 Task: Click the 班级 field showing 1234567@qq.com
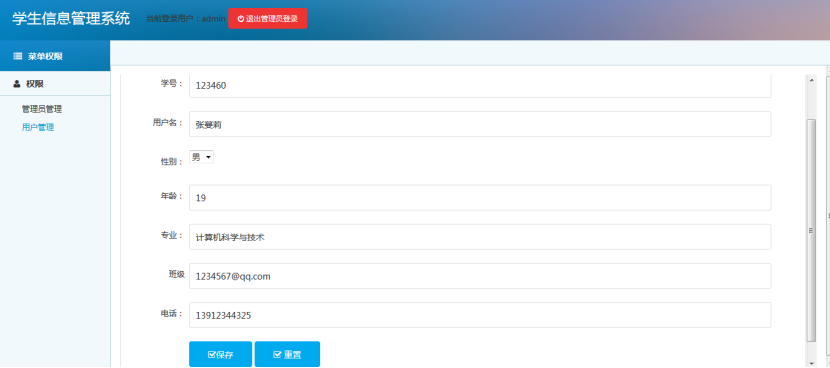(480, 276)
